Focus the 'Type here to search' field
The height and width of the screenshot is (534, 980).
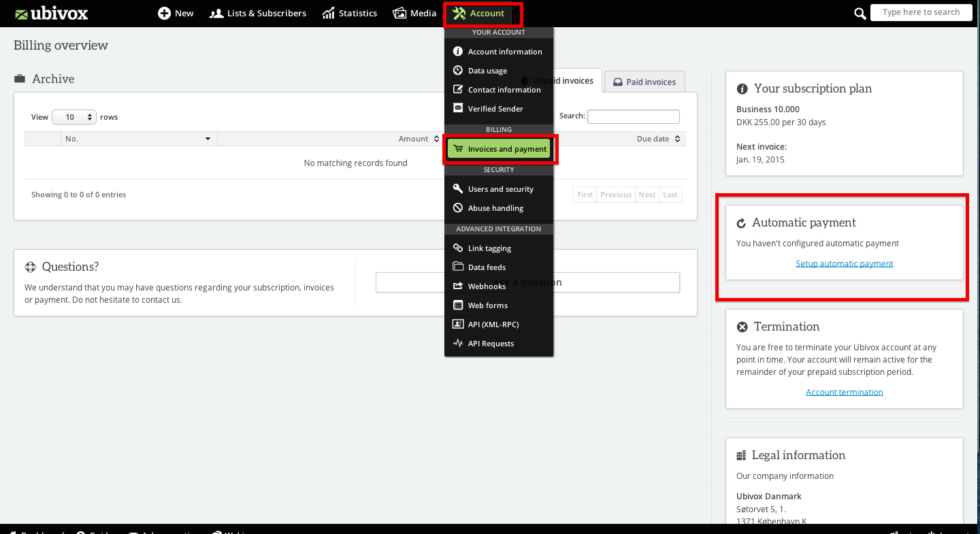(921, 12)
